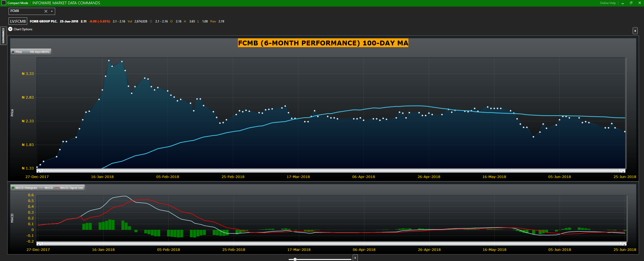The width and height of the screenshot is (644, 261).
Task: Click the LV:FCMB ticker button
Action: pyautogui.click(x=18, y=21)
